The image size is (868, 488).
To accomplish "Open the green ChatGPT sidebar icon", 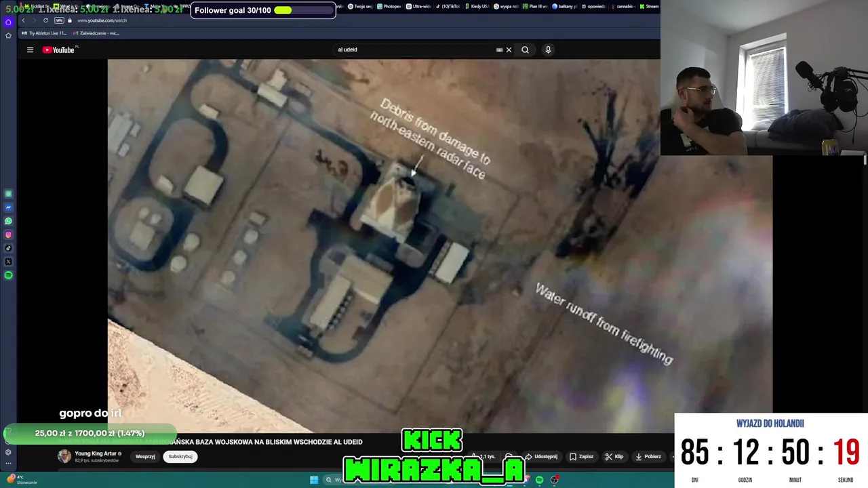I will click(8, 194).
